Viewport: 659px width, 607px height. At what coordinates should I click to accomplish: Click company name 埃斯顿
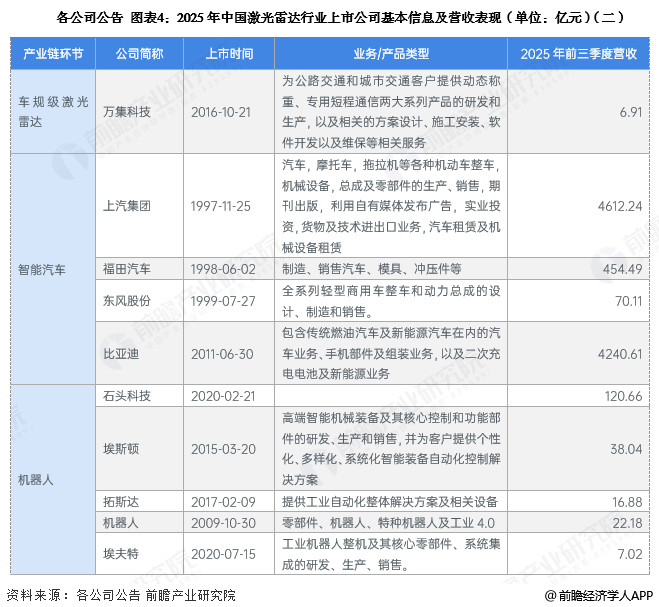pyautogui.click(x=121, y=449)
